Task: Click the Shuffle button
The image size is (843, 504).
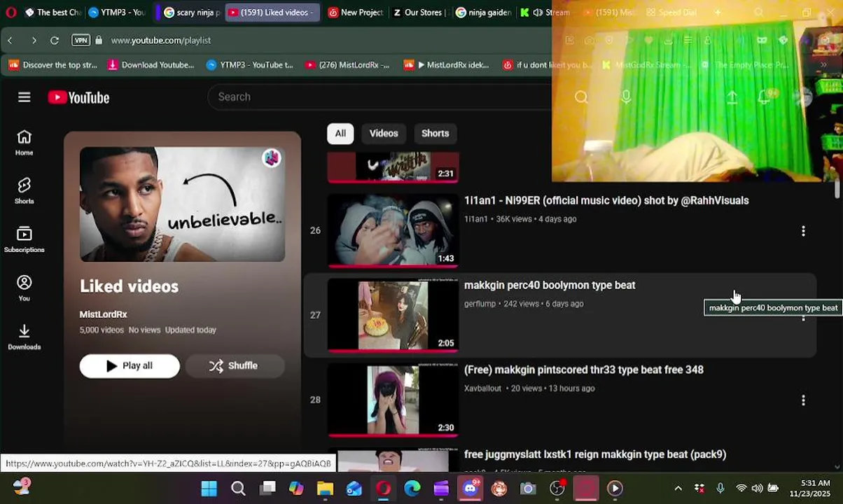Action: pyautogui.click(x=235, y=365)
